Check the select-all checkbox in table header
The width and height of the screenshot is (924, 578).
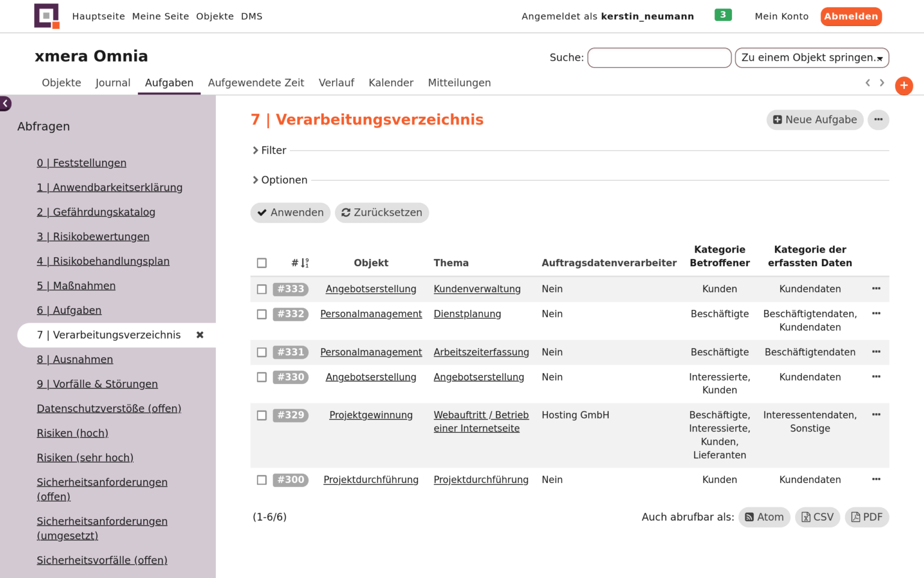(x=262, y=263)
